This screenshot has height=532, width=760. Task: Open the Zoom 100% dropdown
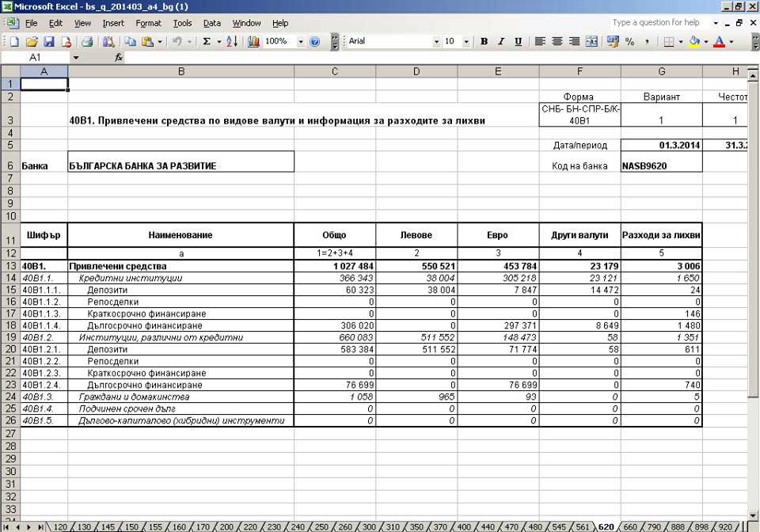pyautogui.click(x=301, y=42)
